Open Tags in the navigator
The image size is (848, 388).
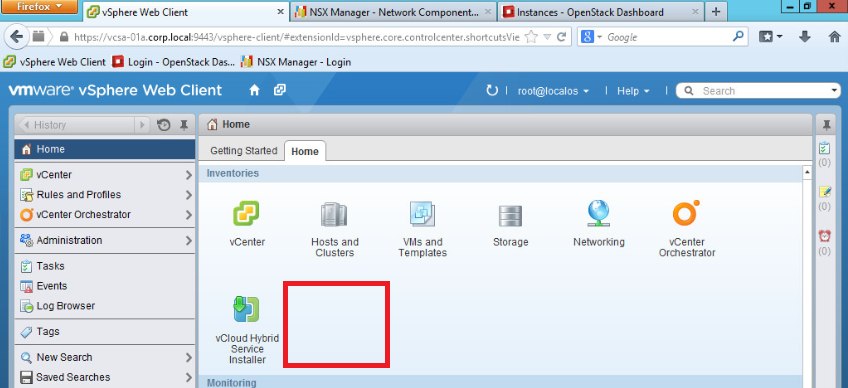coord(105,332)
